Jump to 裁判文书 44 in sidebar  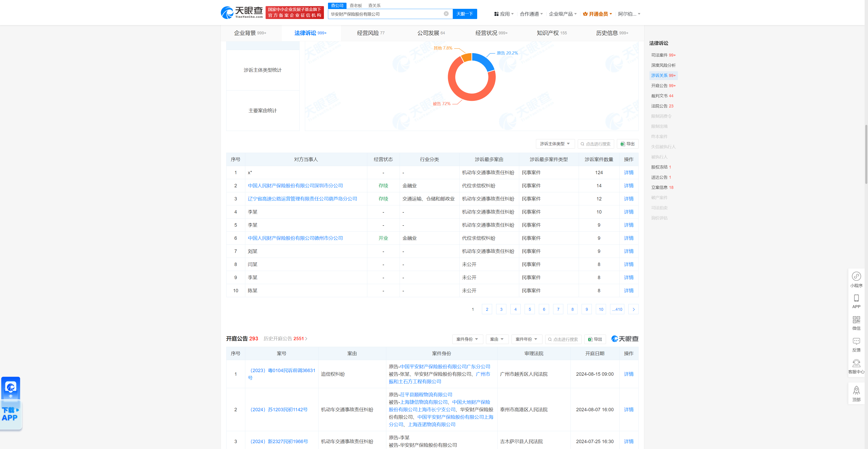tap(662, 96)
